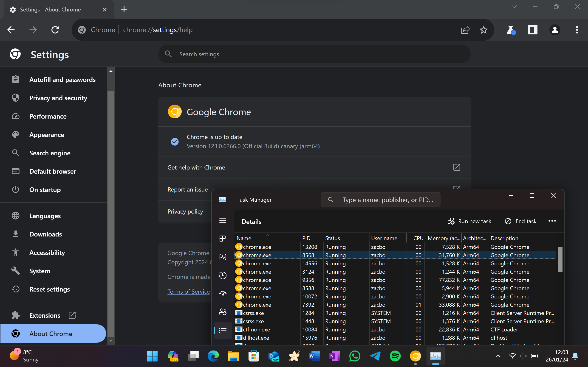Open WhatsApp from the taskbar
This screenshot has width=588, height=367.
tap(354, 356)
